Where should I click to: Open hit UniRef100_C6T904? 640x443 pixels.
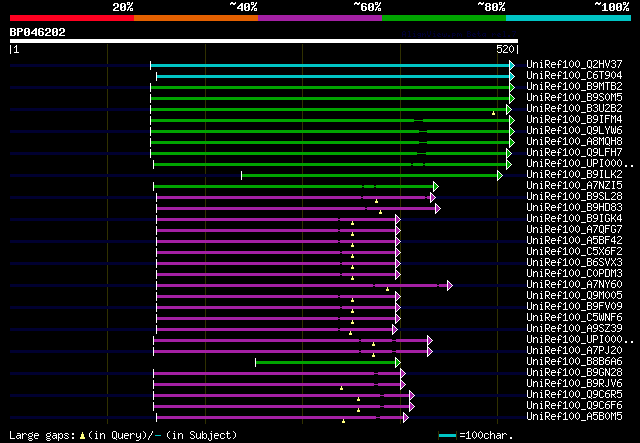click(x=574, y=75)
